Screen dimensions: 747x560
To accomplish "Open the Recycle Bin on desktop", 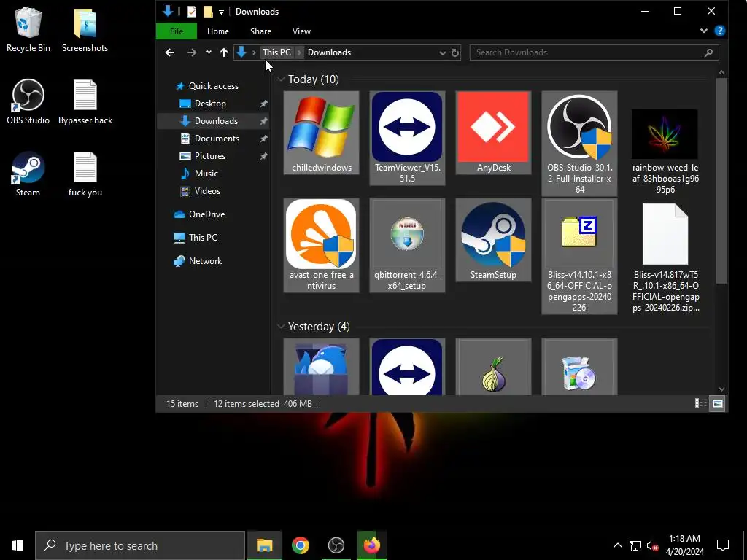I will [28, 29].
